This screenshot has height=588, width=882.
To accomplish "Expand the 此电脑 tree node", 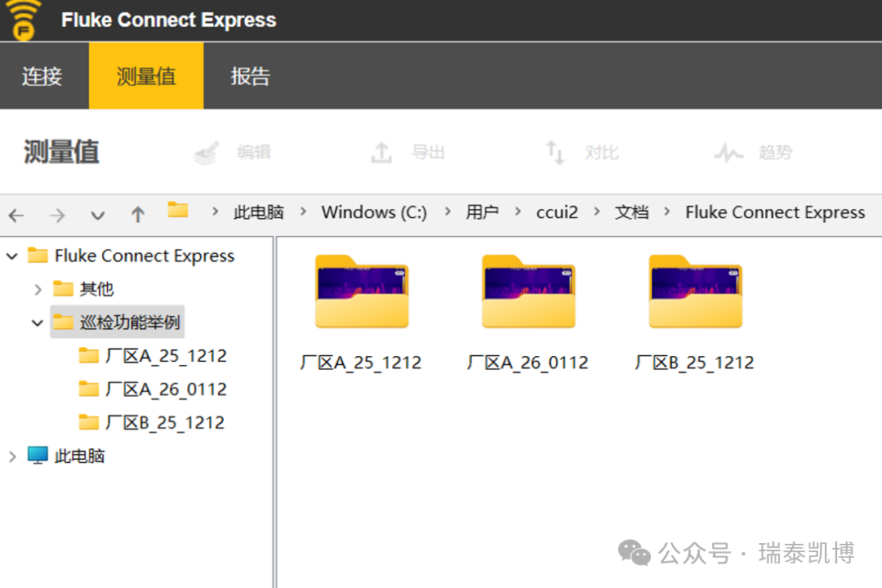I will [x=12, y=457].
